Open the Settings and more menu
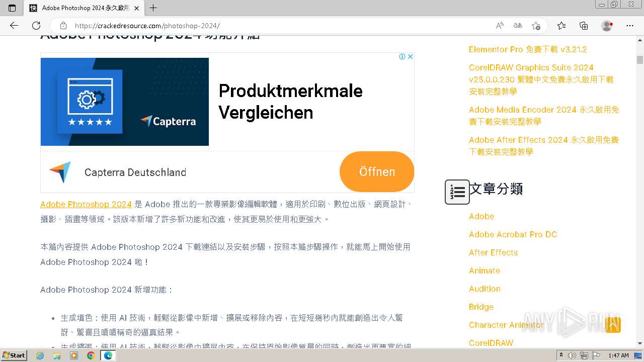This screenshot has width=644, height=362. pyautogui.click(x=630, y=26)
